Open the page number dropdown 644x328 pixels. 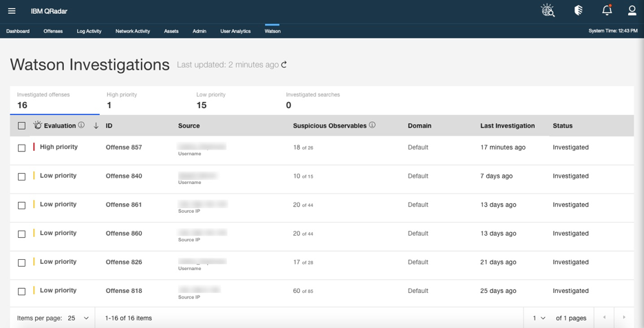coord(539,318)
